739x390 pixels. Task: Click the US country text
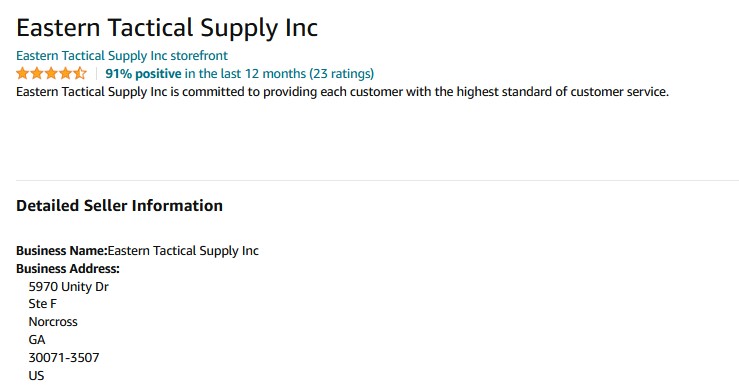pos(36,375)
